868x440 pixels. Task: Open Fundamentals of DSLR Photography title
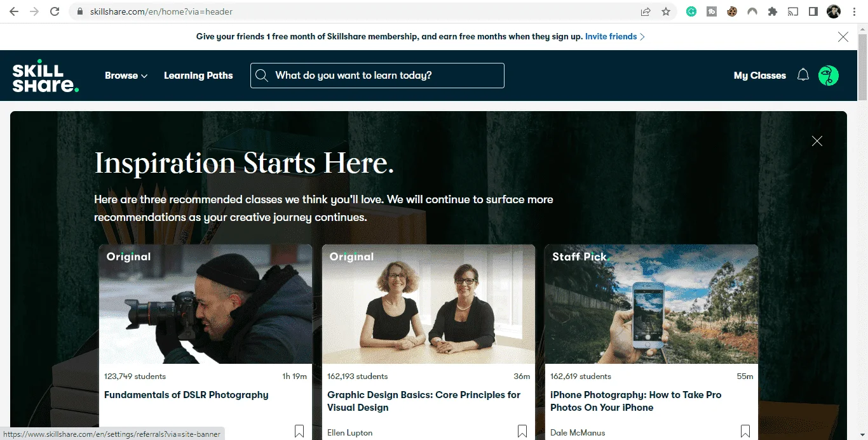186,395
